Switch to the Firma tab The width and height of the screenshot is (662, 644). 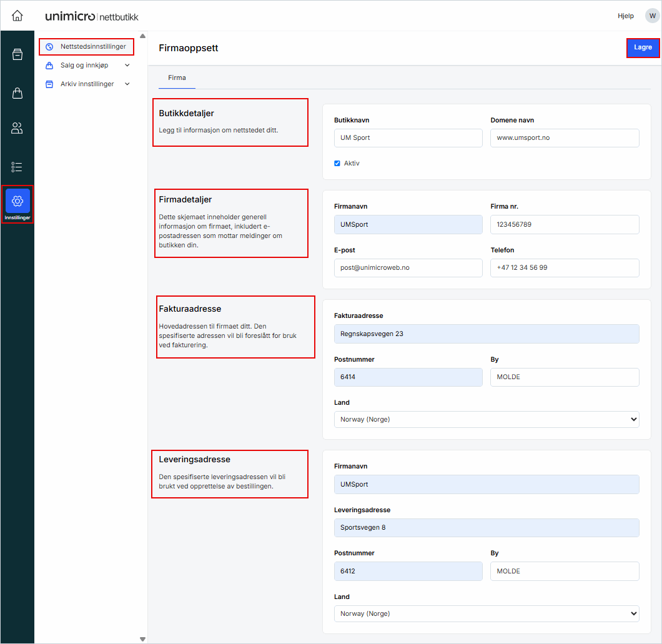177,78
